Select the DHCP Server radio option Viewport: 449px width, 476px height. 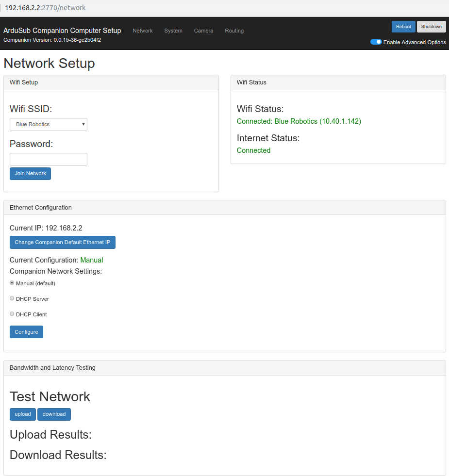pyautogui.click(x=12, y=298)
